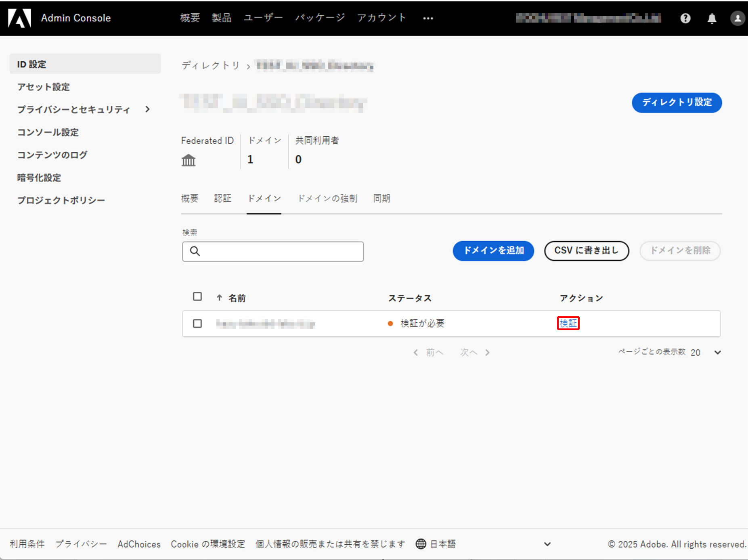Image resolution: width=748 pixels, height=560 pixels.
Task: Open the help question mark icon
Action: click(x=685, y=18)
